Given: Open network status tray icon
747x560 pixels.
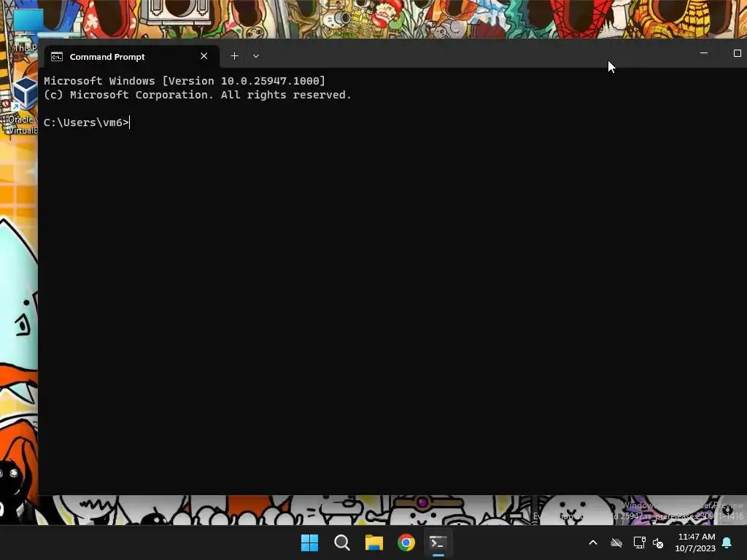Looking at the screenshot, I should coord(639,542).
